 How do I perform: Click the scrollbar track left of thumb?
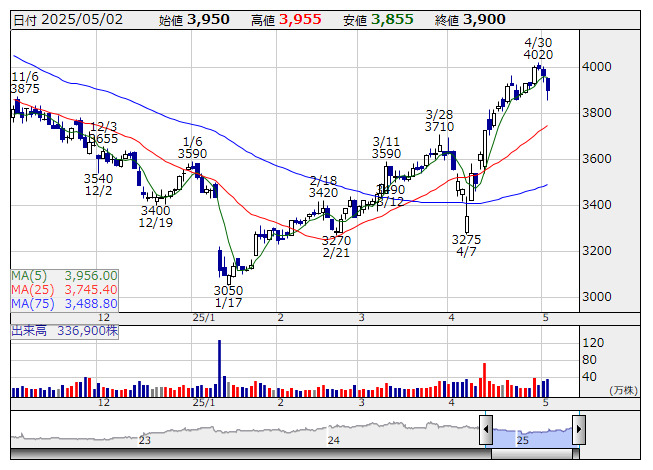pyautogui.click(x=251, y=454)
